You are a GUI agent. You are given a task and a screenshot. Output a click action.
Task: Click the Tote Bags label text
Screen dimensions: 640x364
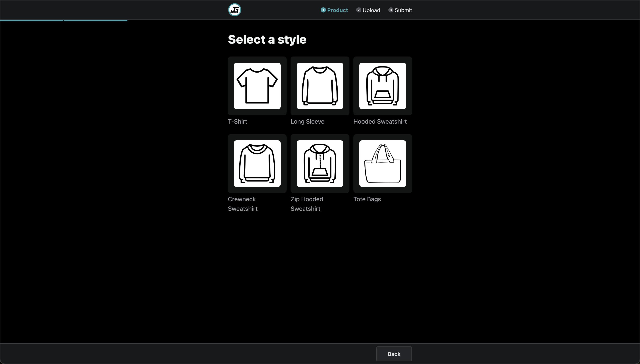[x=367, y=199]
